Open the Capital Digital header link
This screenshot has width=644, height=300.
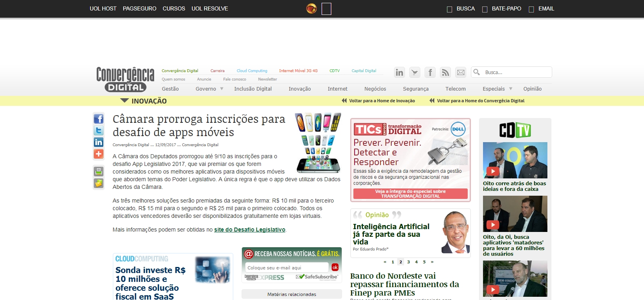(364, 70)
